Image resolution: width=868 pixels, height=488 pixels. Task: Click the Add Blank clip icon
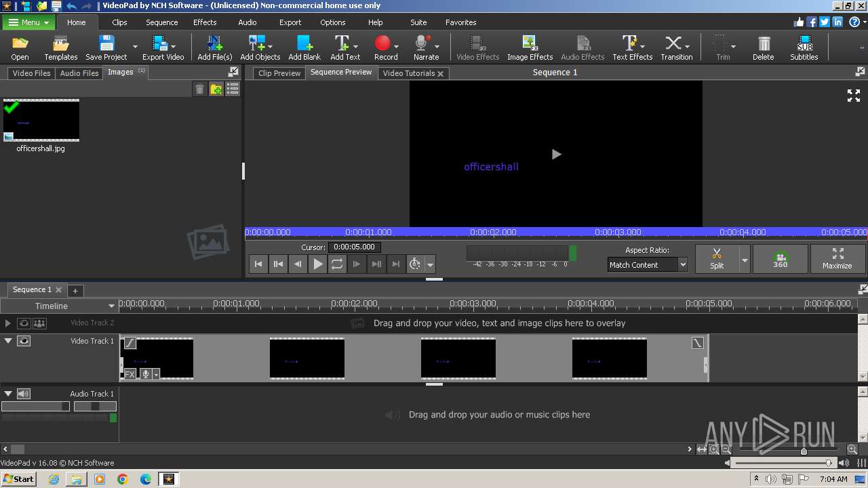pos(304,48)
